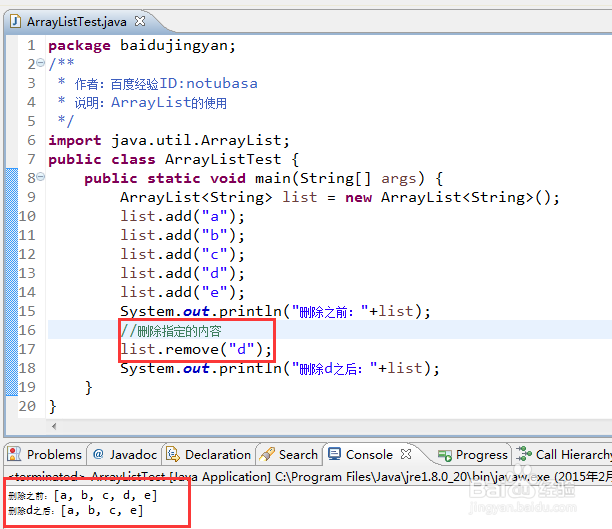Click 'baidujingyan;' package name text

178,46
